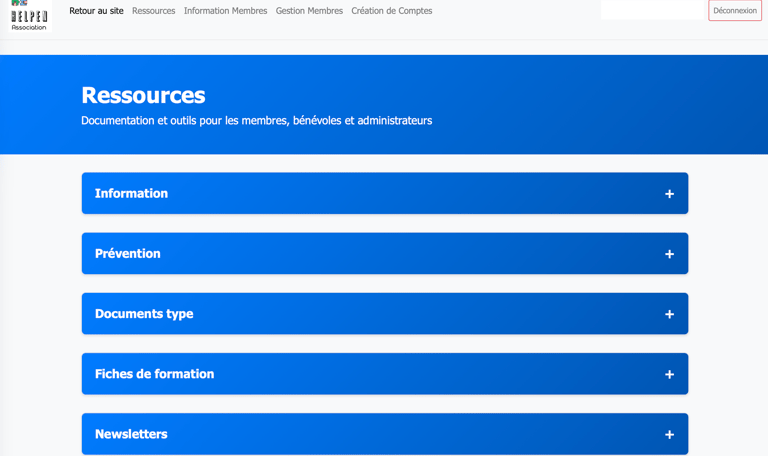Click the Déconnexion button

[735, 10]
